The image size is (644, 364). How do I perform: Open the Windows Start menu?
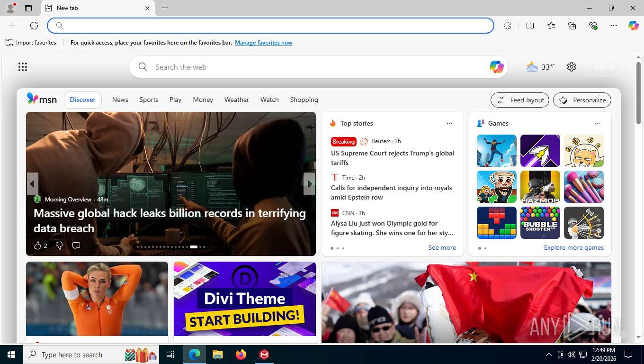pos(11,355)
